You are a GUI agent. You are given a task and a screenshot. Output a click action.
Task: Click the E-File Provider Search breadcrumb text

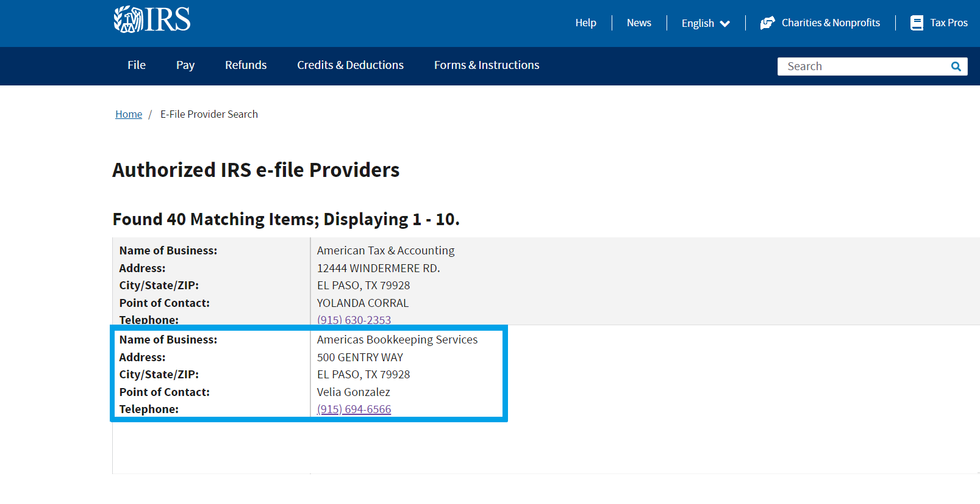tap(209, 114)
